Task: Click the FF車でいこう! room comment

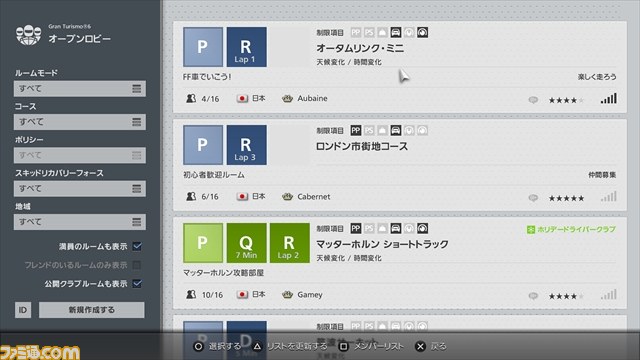Action: pos(207,77)
